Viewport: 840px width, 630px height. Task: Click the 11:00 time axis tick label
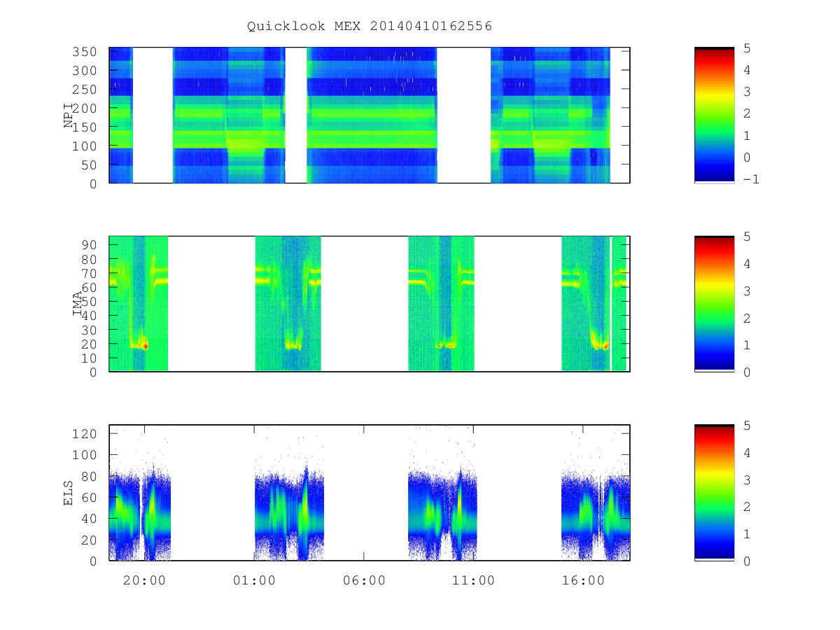click(x=473, y=580)
